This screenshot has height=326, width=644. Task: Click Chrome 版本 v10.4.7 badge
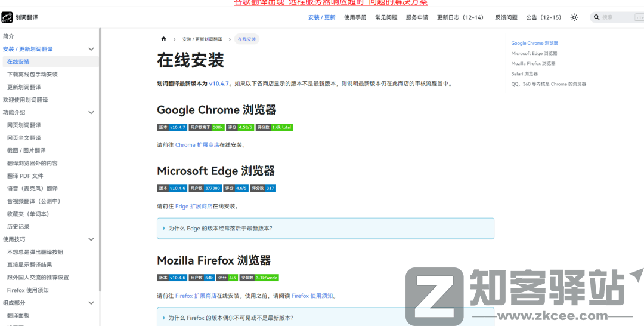coord(172,127)
